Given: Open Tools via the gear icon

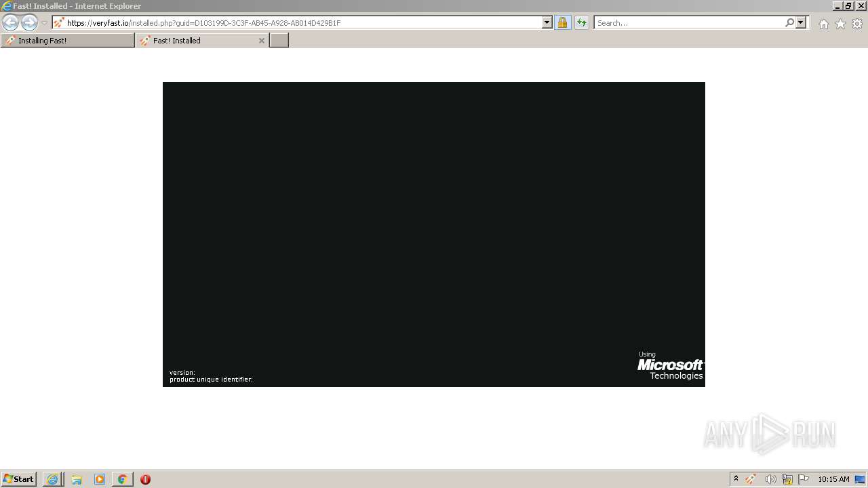Looking at the screenshot, I should point(857,24).
